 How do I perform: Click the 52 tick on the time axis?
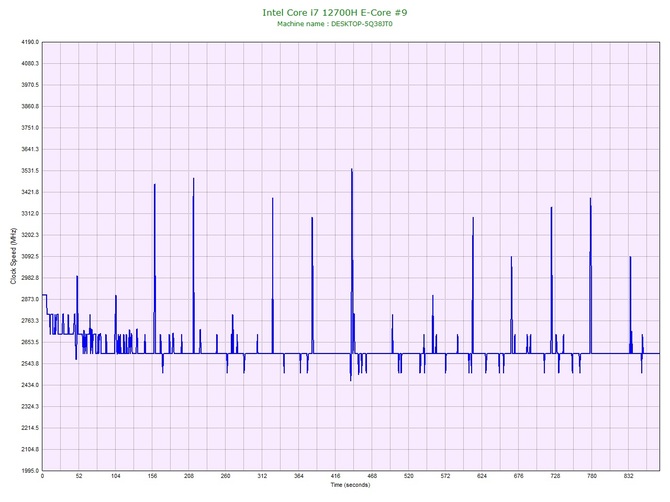point(79,476)
